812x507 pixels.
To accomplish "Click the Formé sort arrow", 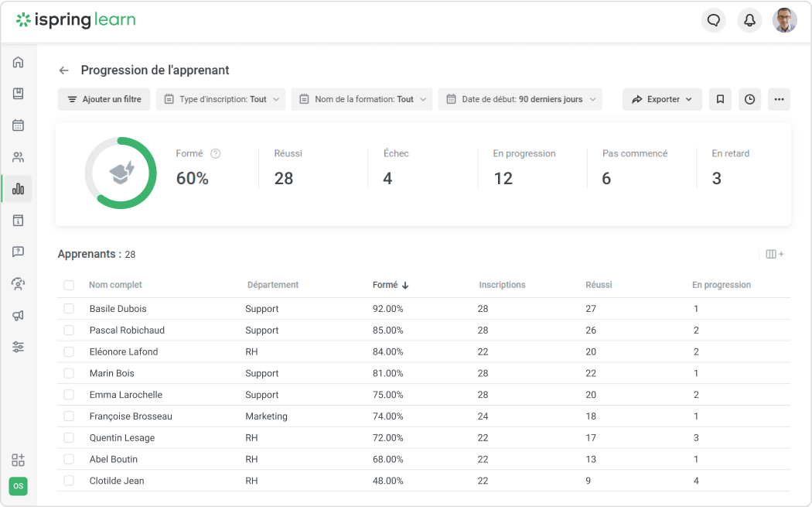I will tap(405, 285).
